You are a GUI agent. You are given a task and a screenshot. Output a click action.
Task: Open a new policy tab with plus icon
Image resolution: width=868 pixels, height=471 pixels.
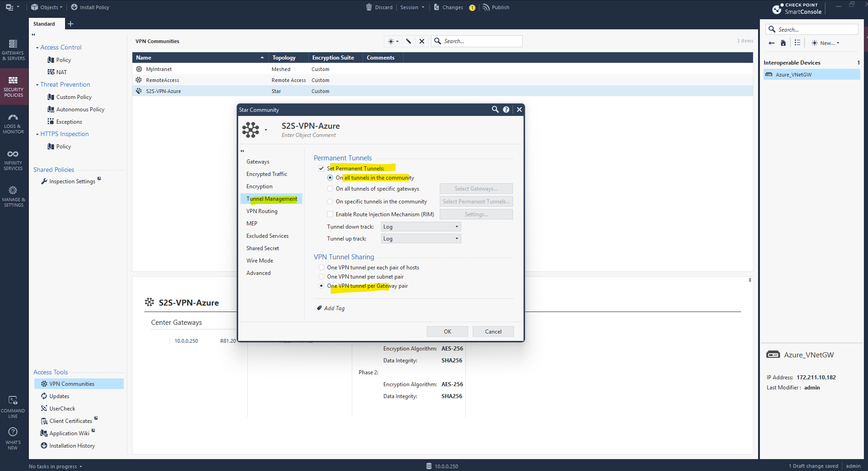pos(70,24)
